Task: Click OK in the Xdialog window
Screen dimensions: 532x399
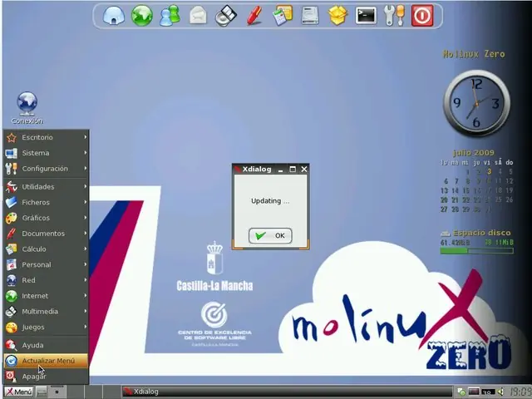Action: 270,235
